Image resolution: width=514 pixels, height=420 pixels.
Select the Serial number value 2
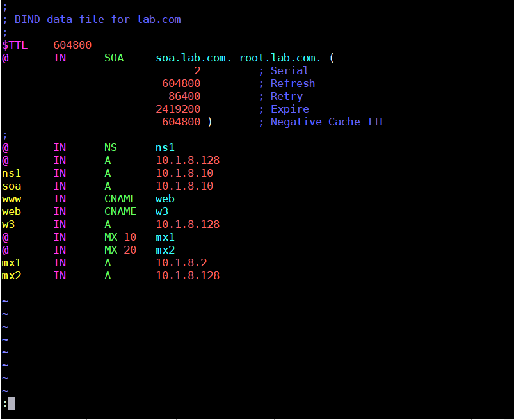tap(197, 70)
